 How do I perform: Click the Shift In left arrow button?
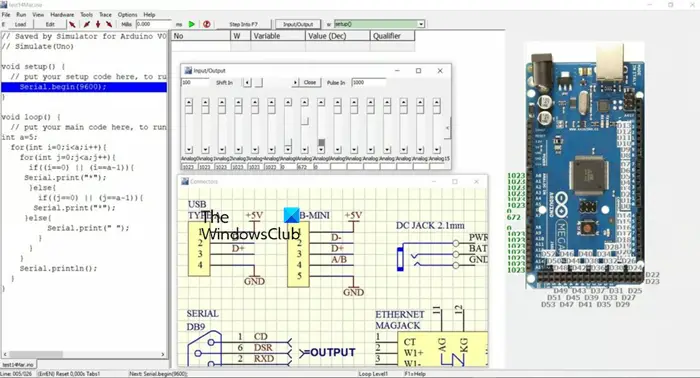pos(247,83)
